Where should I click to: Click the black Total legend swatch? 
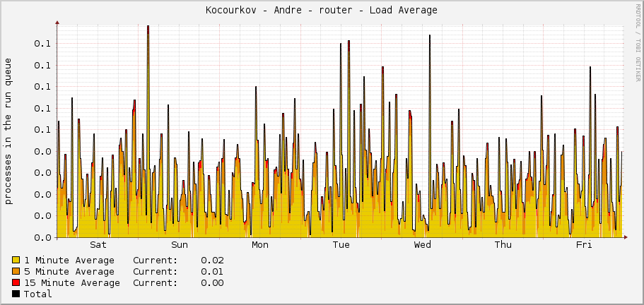(16, 294)
